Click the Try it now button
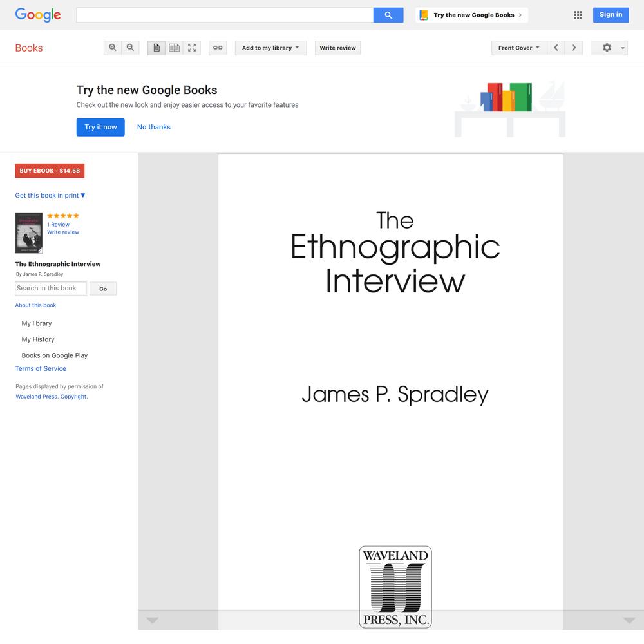This screenshot has width=644, height=644. (x=100, y=127)
